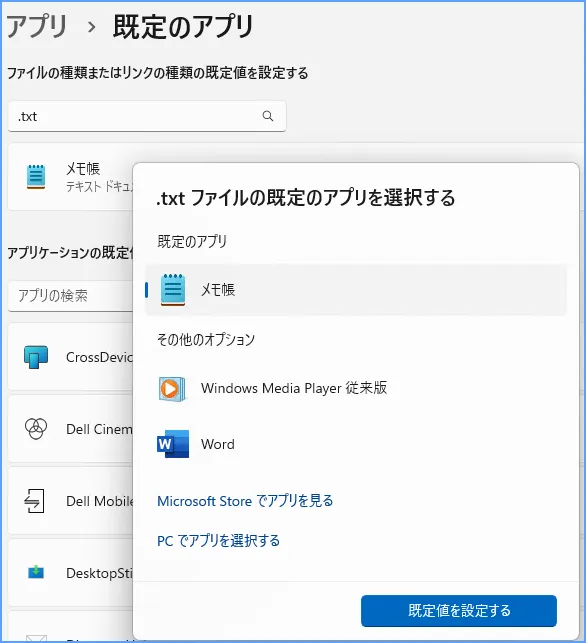
Task: Click the アプリの検索 input field
Action: 71,296
